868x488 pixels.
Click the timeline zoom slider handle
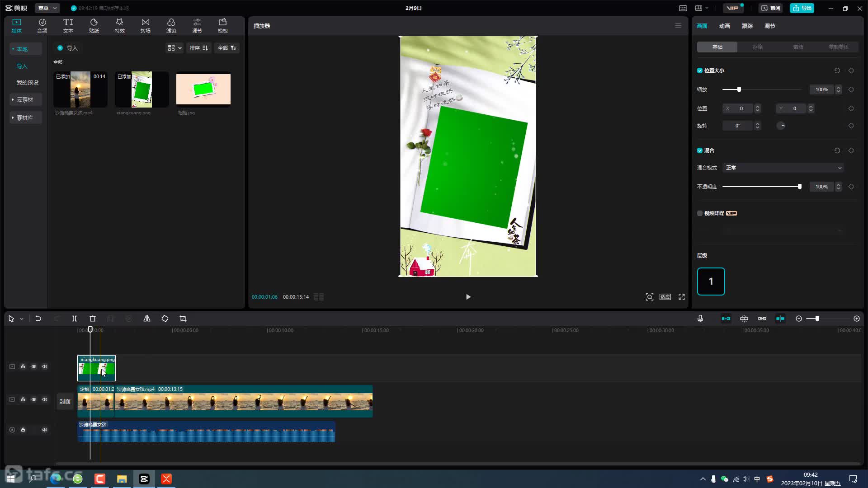[x=817, y=319]
